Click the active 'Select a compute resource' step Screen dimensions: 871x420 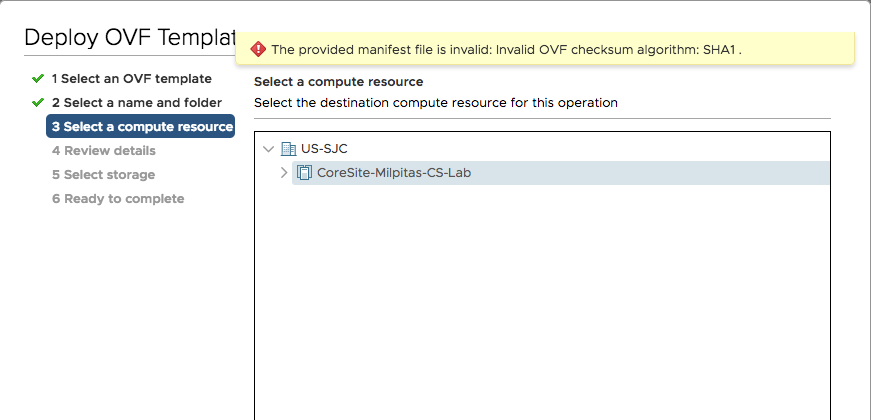click(141, 126)
